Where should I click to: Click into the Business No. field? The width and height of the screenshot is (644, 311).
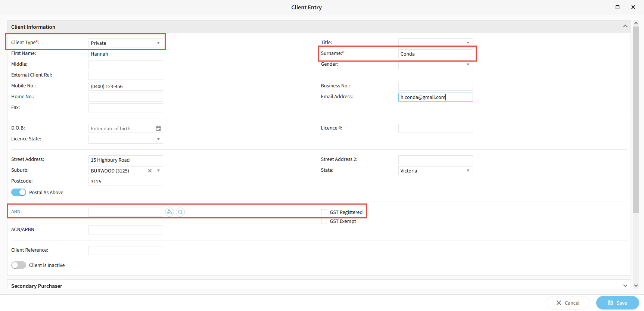click(x=435, y=86)
